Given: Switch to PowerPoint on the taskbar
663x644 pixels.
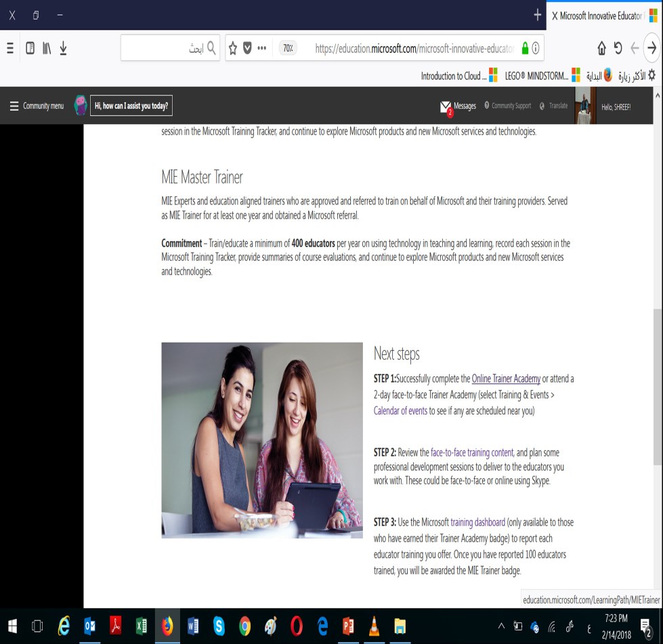Looking at the screenshot, I should point(348,626).
